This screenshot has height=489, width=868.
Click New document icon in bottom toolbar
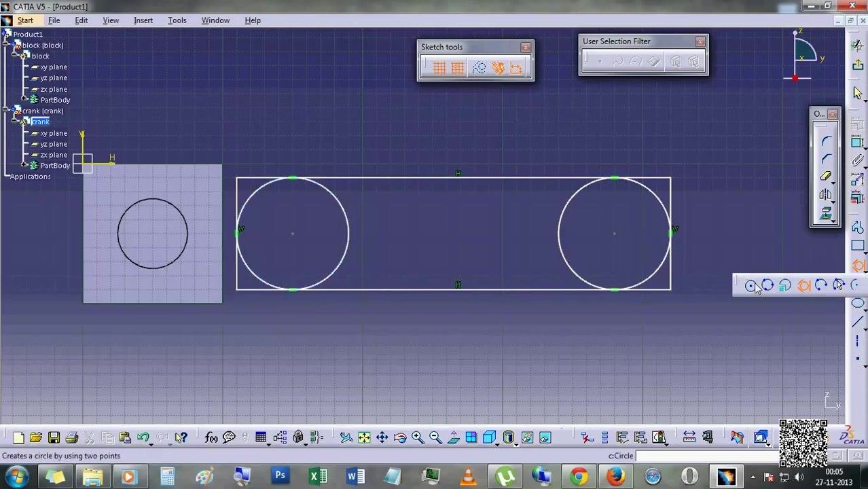(18, 437)
